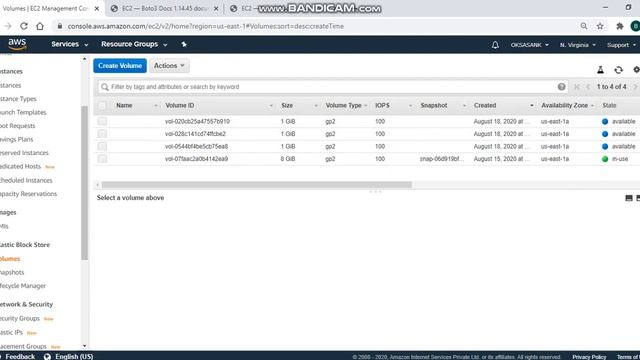This screenshot has height=360, width=640.
Task: Open Dedicated Hosts in the sidebar
Action: 20,167
